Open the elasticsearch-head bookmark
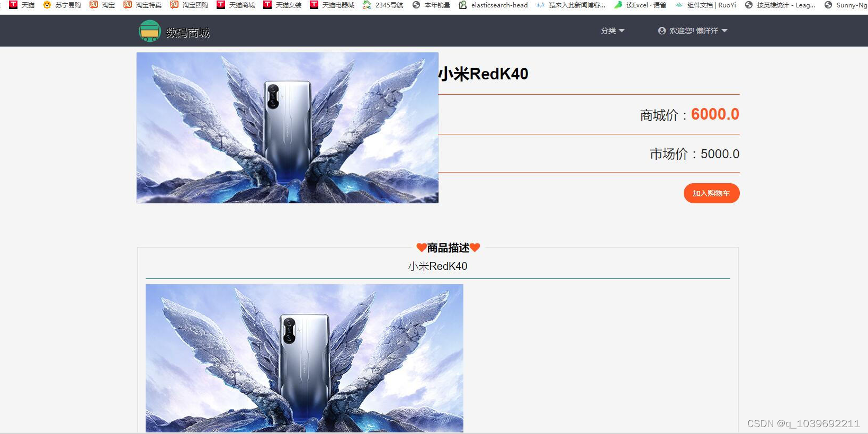The image size is (868, 434). coord(493,5)
